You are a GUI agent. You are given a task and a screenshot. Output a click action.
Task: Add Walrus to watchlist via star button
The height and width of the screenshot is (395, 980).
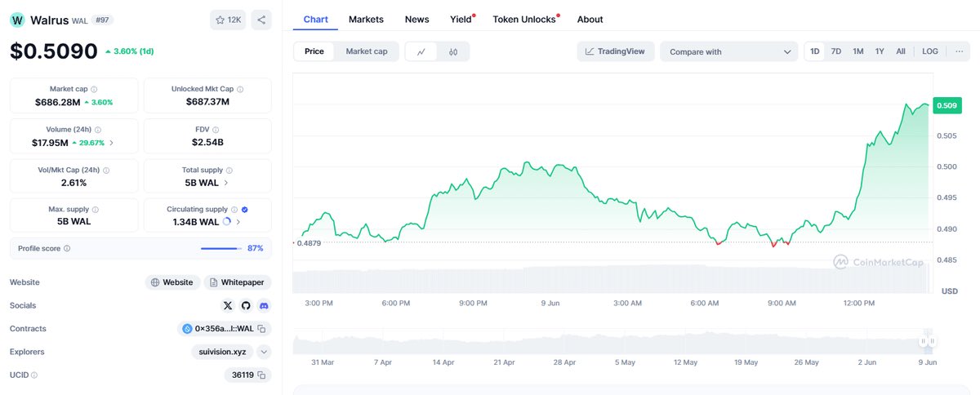pyautogui.click(x=228, y=20)
